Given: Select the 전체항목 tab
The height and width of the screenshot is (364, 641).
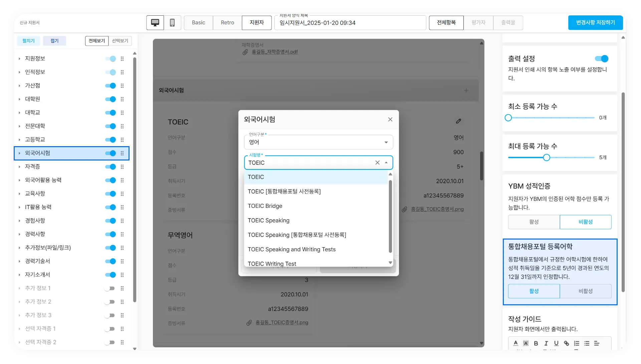Looking at the screenshot, I should click(446, 23).
